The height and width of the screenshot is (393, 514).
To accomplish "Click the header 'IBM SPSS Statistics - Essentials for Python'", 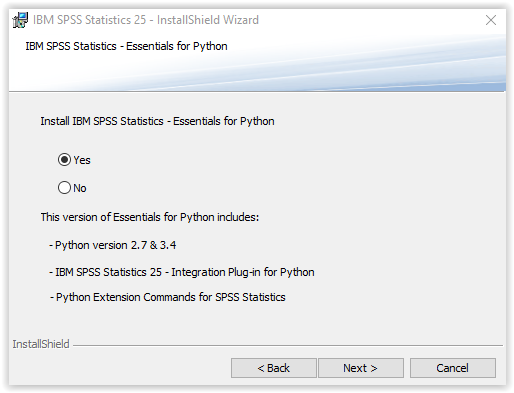I will point(126,46).
